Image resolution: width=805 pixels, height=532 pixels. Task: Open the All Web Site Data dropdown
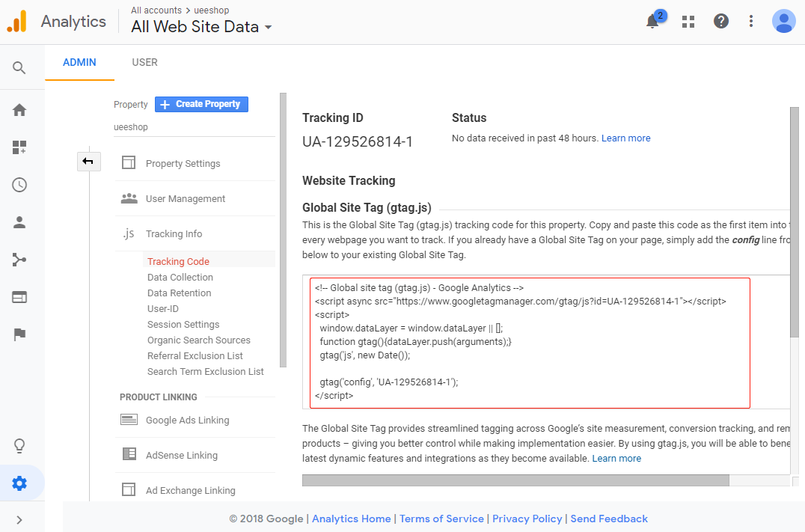click(201, 27)
